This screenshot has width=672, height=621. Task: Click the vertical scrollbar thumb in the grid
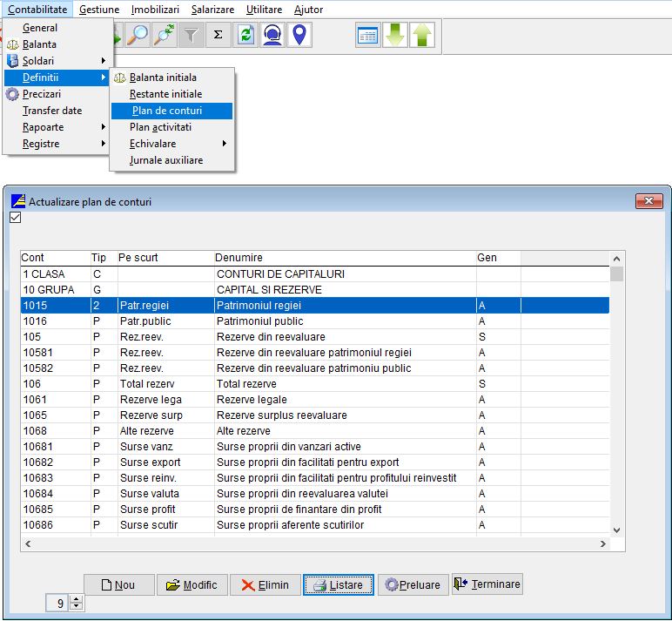coord(616,274)
